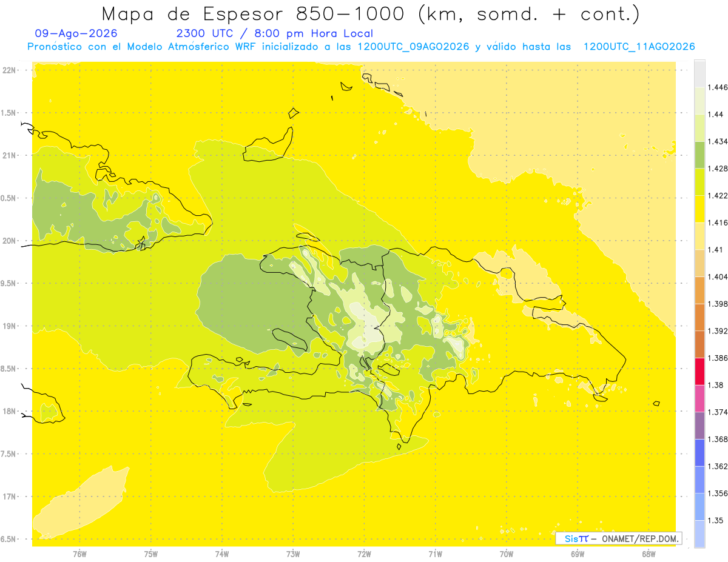The image size is (728, 562).
Task: Pick the bright yellow swatch between 1.416 and 1.422
Action: [699, 209]
